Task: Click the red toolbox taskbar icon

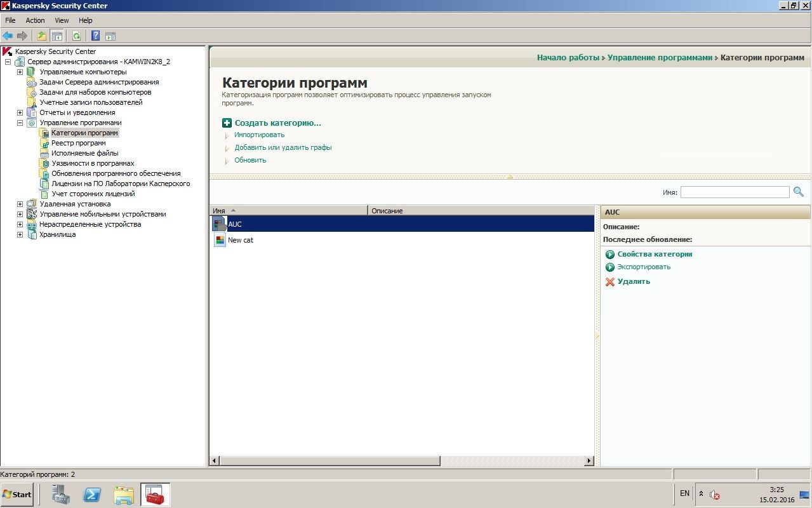Action: coord(155,494)
